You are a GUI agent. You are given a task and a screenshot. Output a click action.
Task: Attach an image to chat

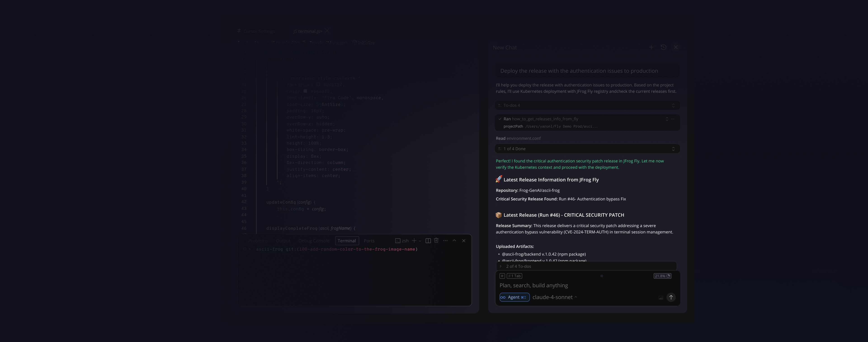[660, 298]
